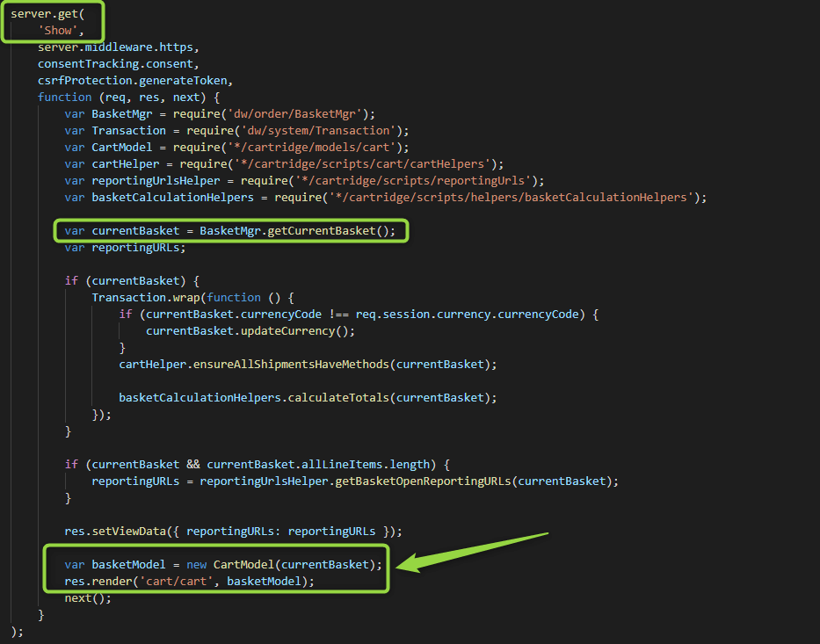
Task: Click the green arrow annotation
Action: tap(475, 551)
